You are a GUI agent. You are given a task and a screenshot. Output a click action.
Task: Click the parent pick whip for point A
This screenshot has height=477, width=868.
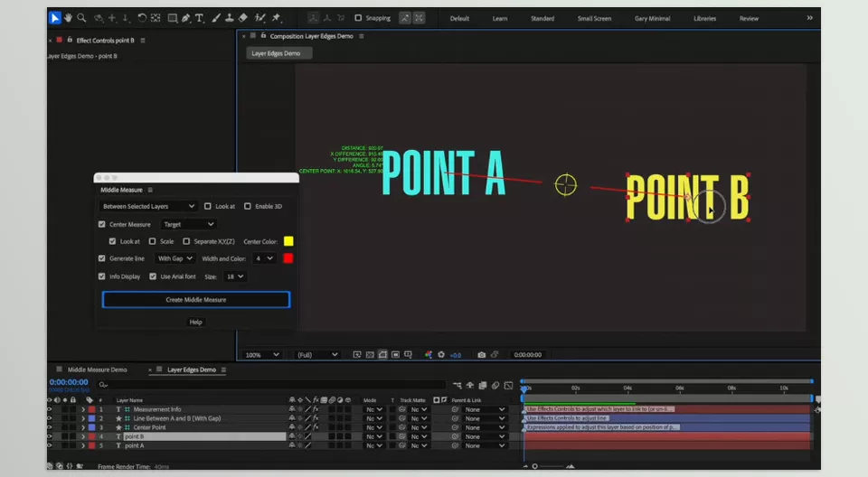[x=455, y=445]
